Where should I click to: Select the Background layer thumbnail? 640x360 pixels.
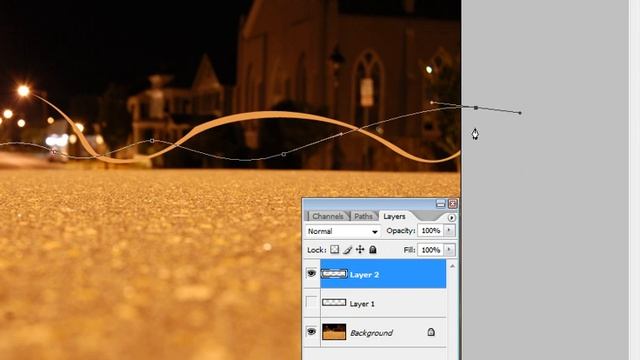334,332
